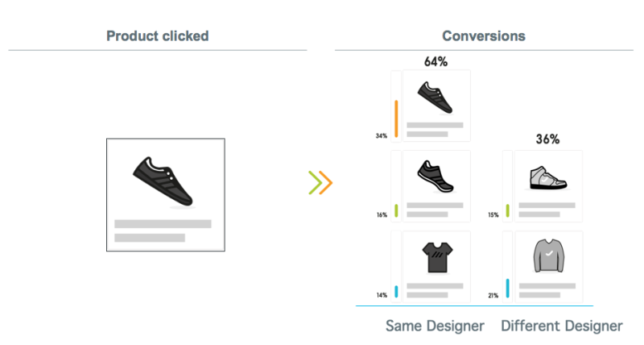The width and height of the screenshot is (644, 345).
Task: Select the Different Designer label
Action: click(562, 326)
